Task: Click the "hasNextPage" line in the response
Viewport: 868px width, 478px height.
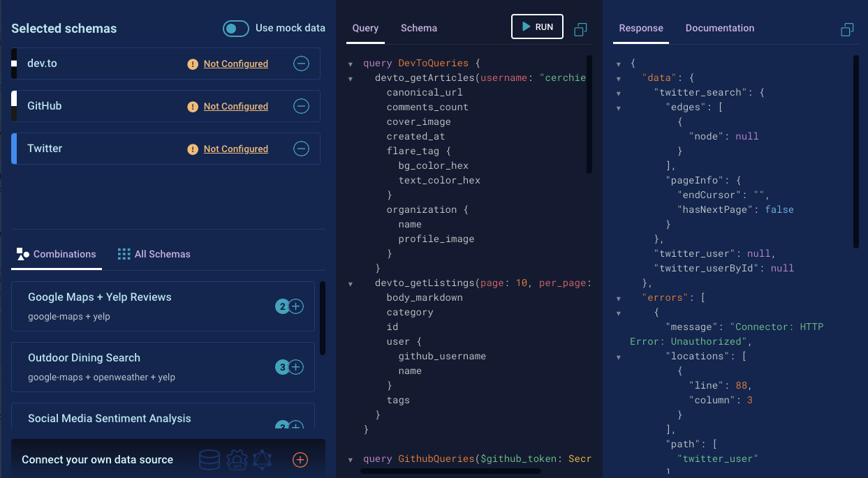Action: point(735,210)
